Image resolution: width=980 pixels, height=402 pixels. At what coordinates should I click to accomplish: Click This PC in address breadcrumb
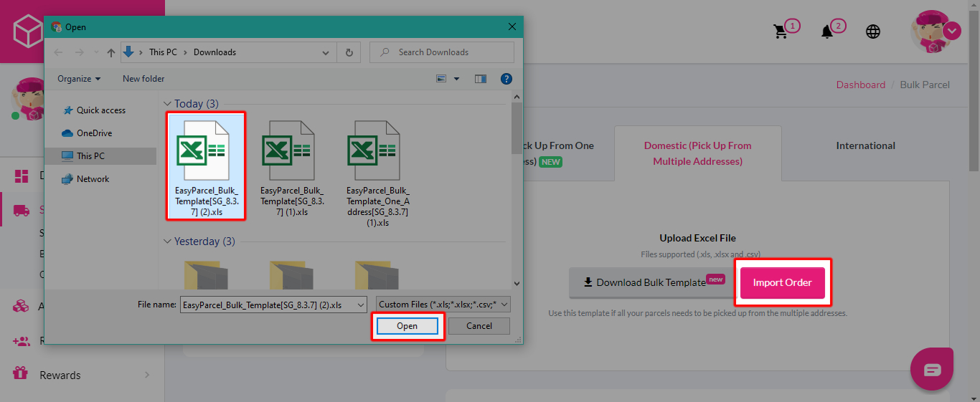point(162,52)
